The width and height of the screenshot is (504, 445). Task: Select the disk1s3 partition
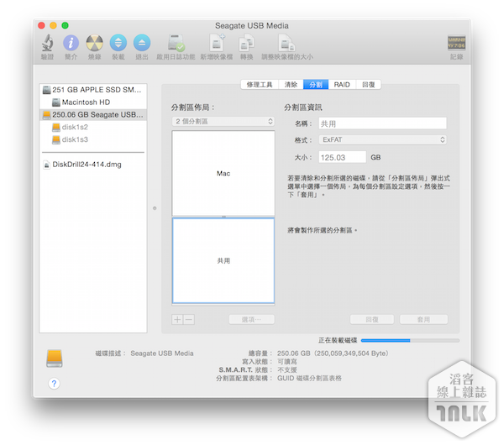tap(93, 139)
